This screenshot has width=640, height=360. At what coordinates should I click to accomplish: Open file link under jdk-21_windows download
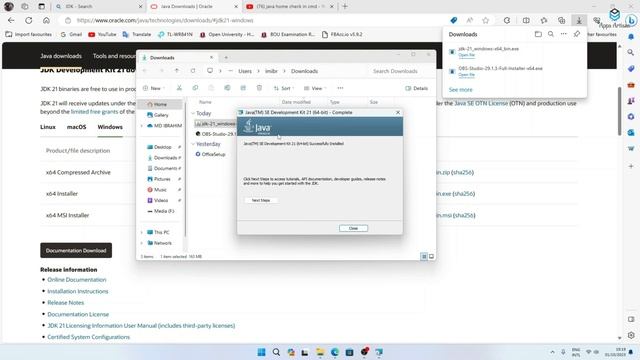(466, 55)
